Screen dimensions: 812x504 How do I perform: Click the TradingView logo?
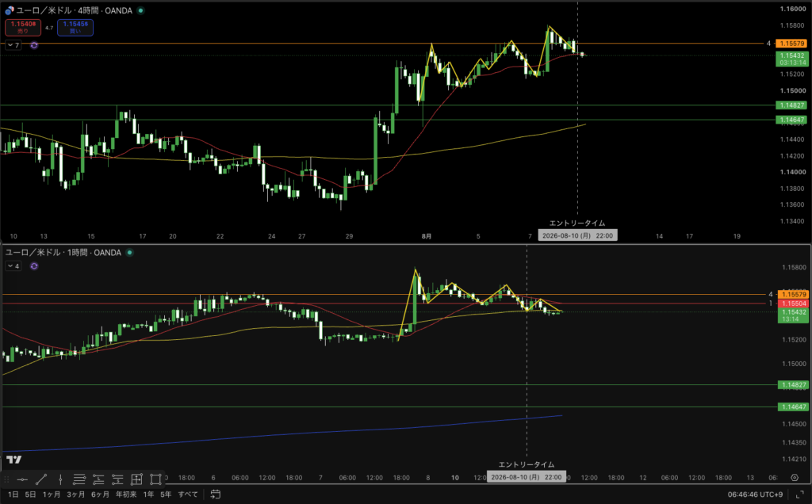[x=14, y=460]
